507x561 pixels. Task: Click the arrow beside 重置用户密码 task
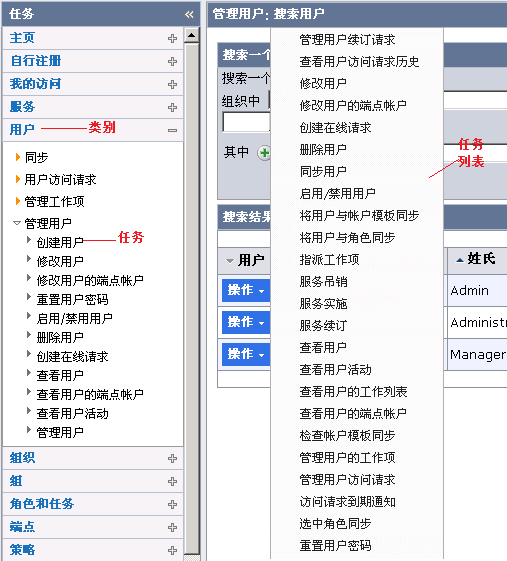point(29,296)
